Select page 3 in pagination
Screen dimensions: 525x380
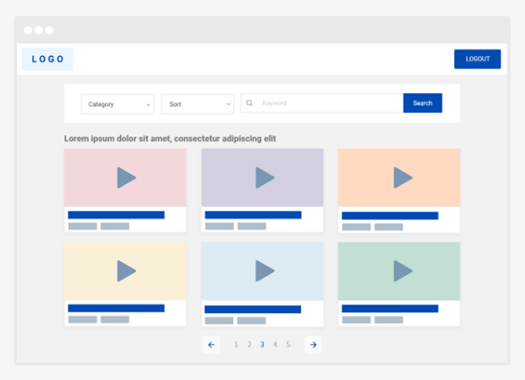pyautogui.click(x=262, y=345)
